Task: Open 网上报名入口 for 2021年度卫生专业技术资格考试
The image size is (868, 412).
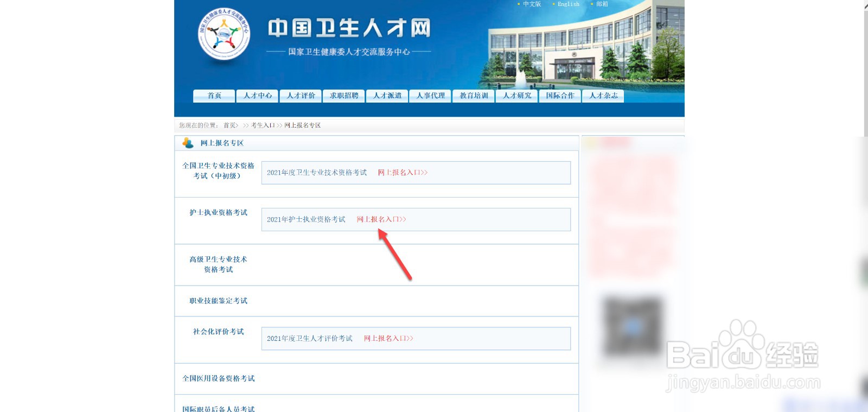Action: 403,173
